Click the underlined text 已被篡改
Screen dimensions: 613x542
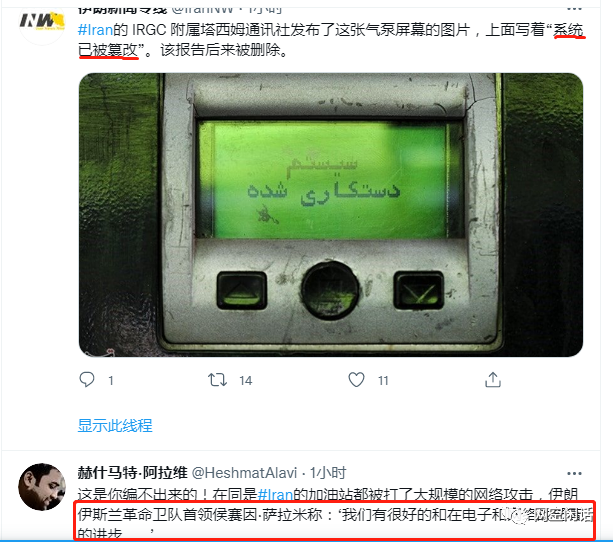(108, 50)
